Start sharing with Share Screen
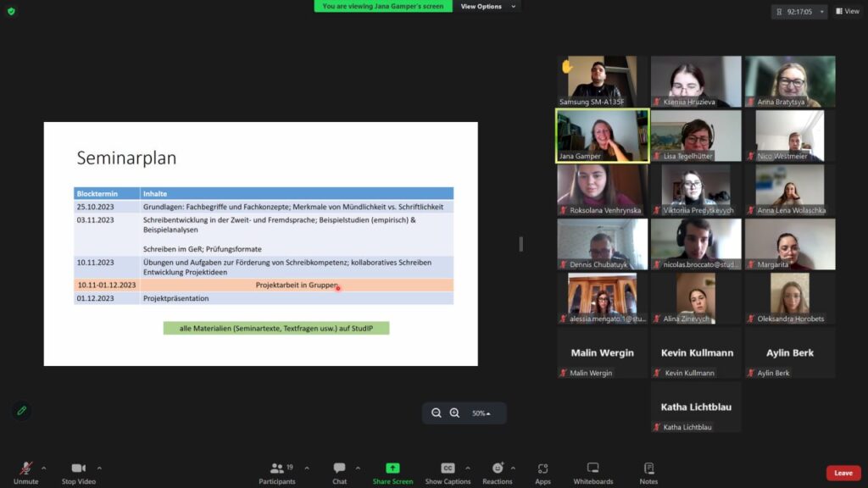Viewport: 868px width, 488px height. (392, 473)
